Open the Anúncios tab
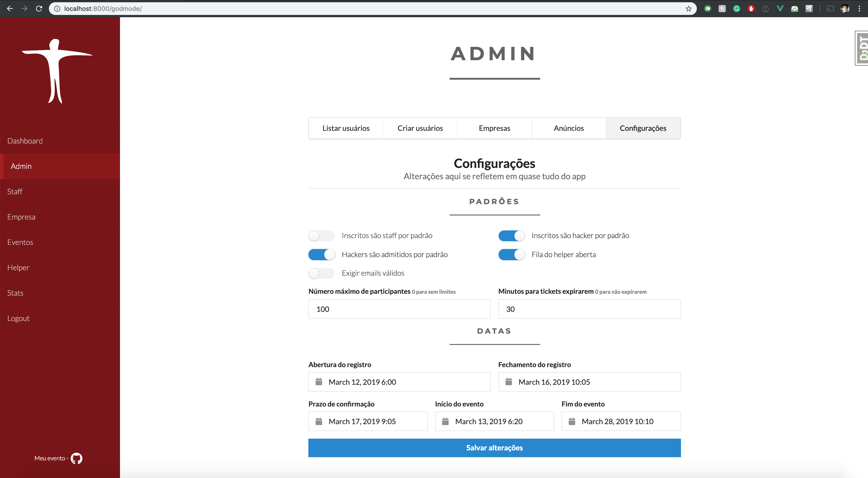 coord(568,128)
